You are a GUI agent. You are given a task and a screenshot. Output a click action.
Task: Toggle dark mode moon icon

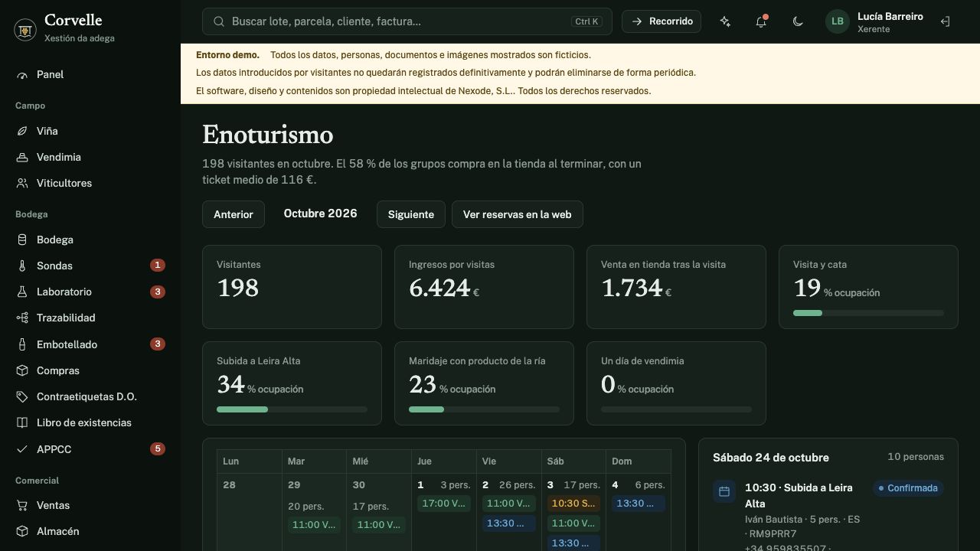click(x=798, y=21)
